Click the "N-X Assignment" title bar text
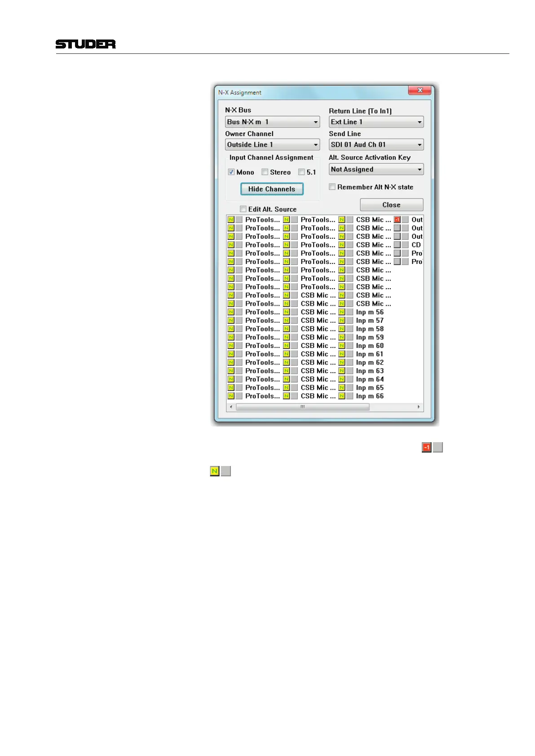This screenshot has width=535, height=756. pyautogui.click(x=240, y=92)
